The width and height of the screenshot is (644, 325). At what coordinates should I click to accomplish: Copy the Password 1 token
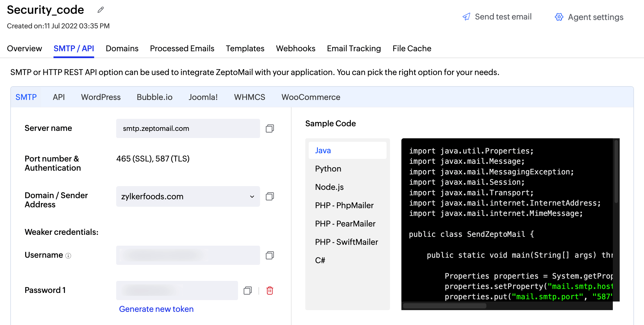tap(248, 290)
